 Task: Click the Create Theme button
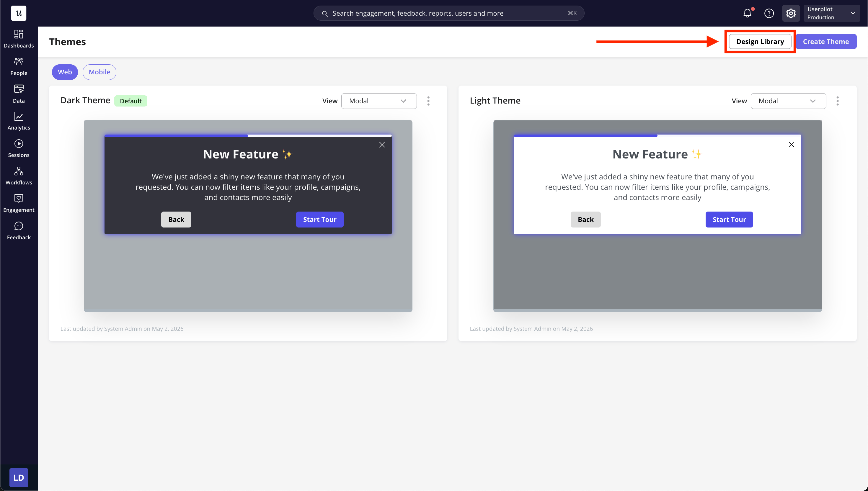click(826, 42)
